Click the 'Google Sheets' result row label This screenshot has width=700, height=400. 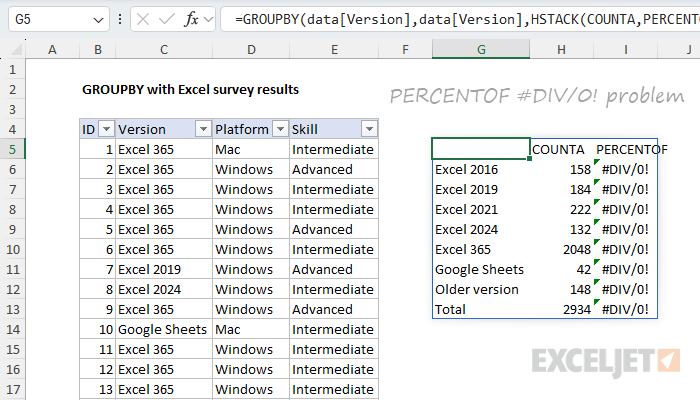pos(481,269)
